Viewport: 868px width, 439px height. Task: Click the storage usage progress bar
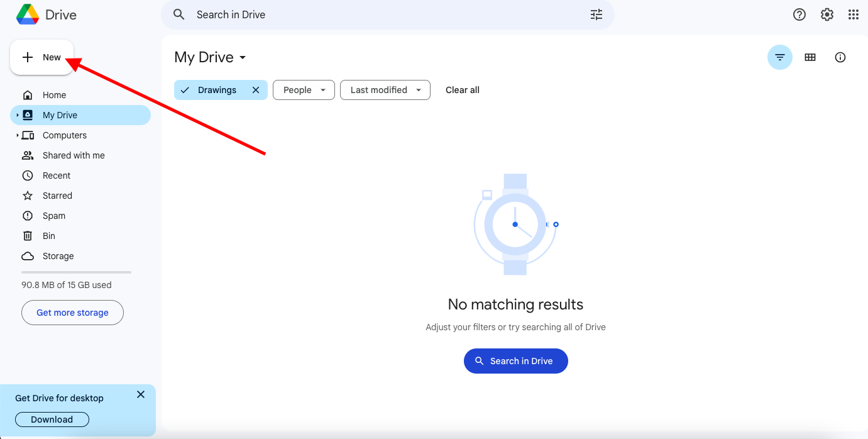pos(76,272)
